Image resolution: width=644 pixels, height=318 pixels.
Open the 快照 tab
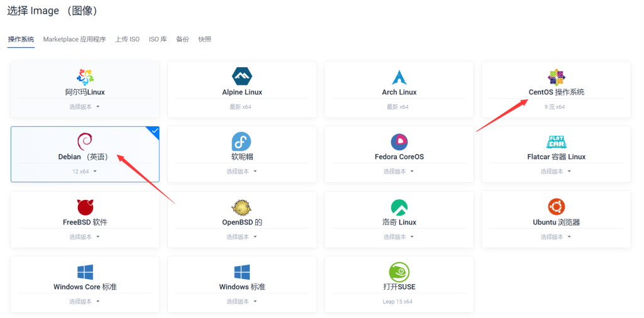(x=204, y=40)
